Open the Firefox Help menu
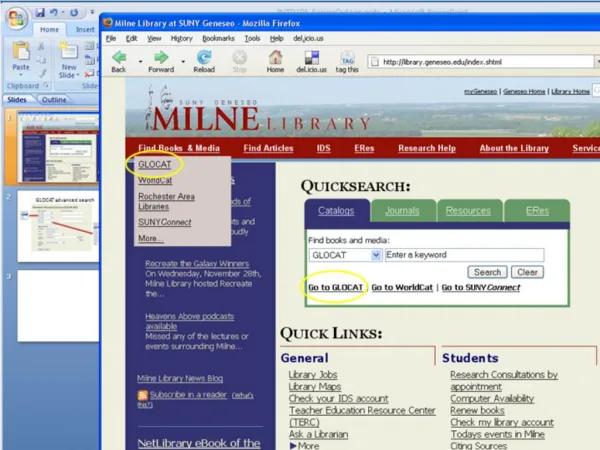Viewport: 600px width, 450px height. point(277,38)
